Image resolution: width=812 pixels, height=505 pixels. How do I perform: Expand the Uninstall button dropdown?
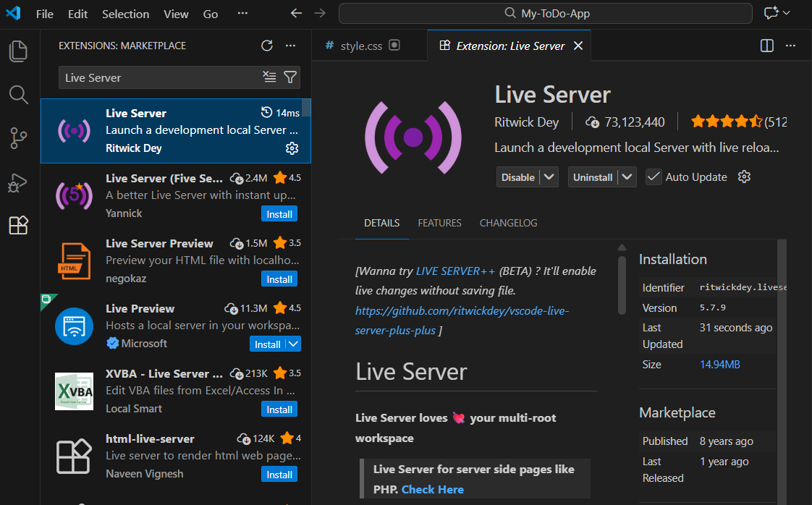(x=627, y=176)
